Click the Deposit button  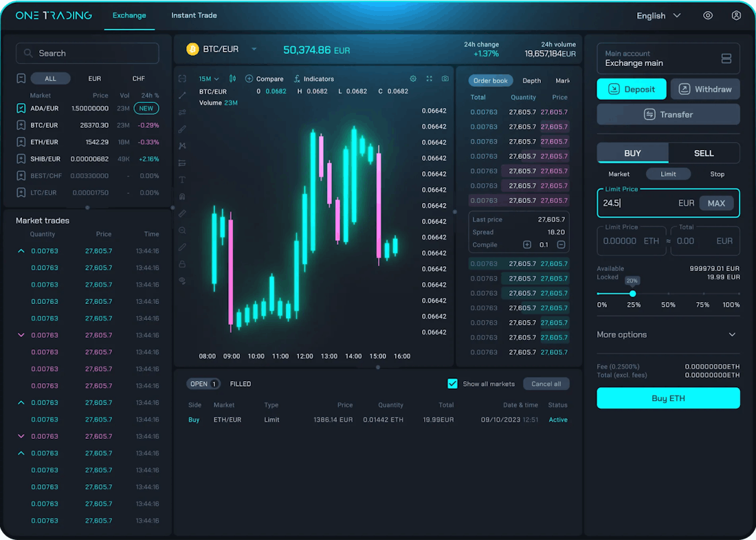(x=632, y=89)
